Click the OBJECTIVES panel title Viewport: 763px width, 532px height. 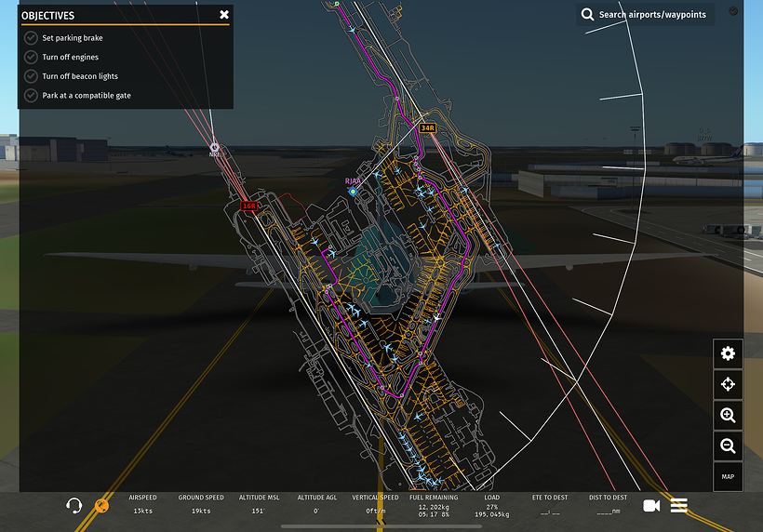click(x=47, y=16)
